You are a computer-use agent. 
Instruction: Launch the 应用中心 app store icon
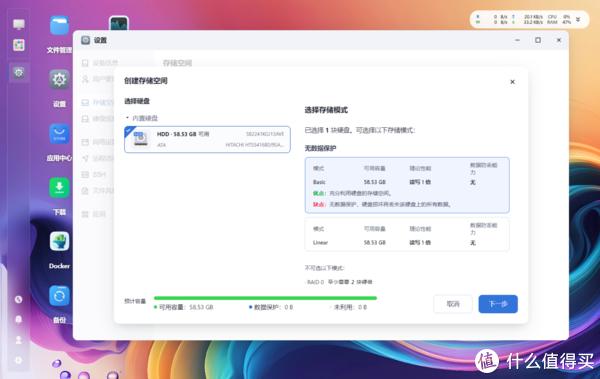[59, 134]
